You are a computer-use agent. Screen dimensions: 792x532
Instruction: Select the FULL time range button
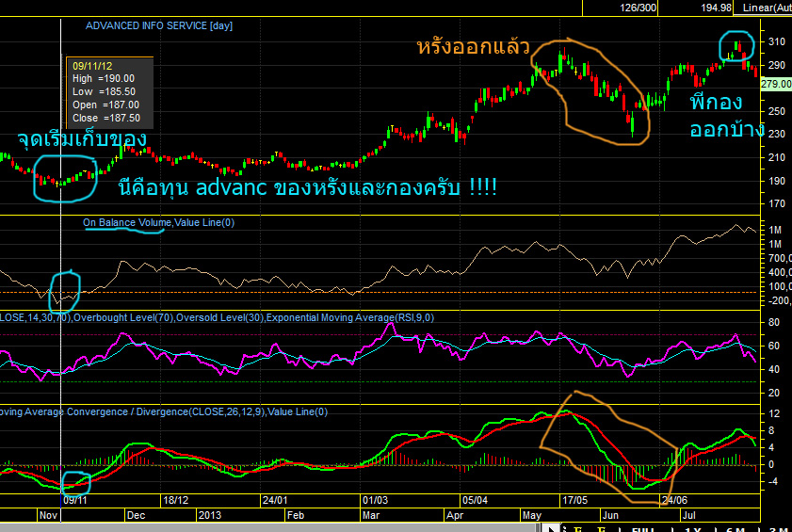(x=645, y=529)
